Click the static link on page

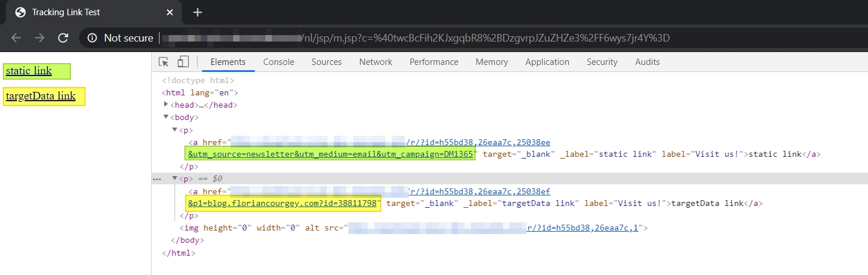pyautogui.click(x=29, y=71)
